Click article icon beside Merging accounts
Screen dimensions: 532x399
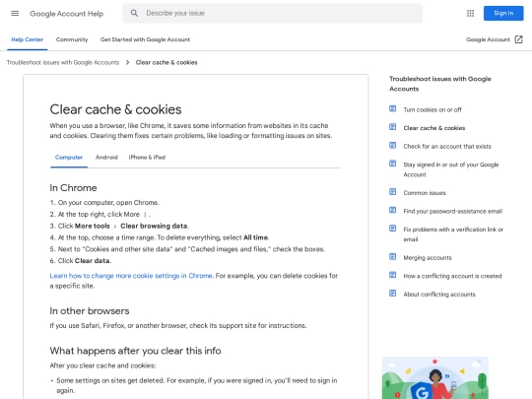[392, 256]
